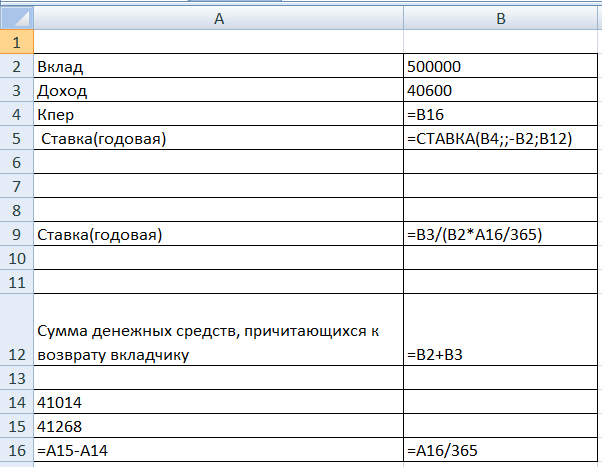This screenshot has width=602, height=467.
Task: Click 'Сумма денежных средств' cell
Action: click(x=218, y=330)
